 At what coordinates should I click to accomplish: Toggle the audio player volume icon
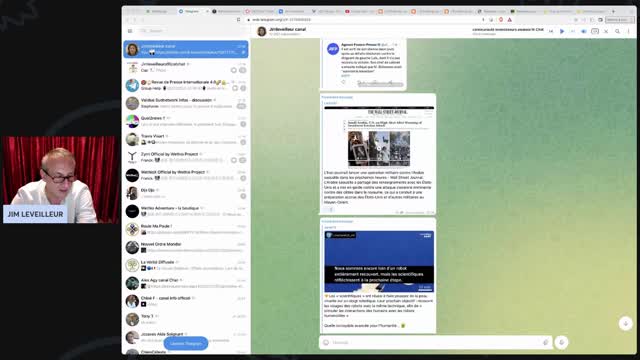pyautogui.click(x=584, y=31)
